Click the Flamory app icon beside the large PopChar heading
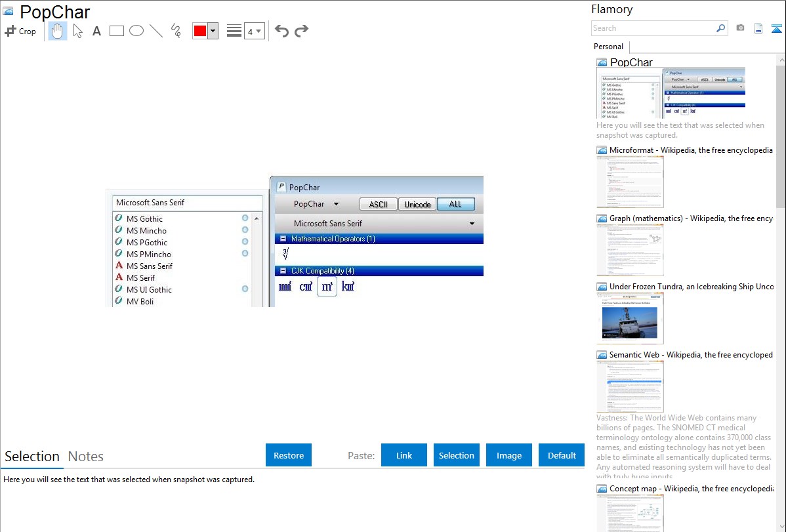Screen dimensions: 786x532 coord(8,11)
